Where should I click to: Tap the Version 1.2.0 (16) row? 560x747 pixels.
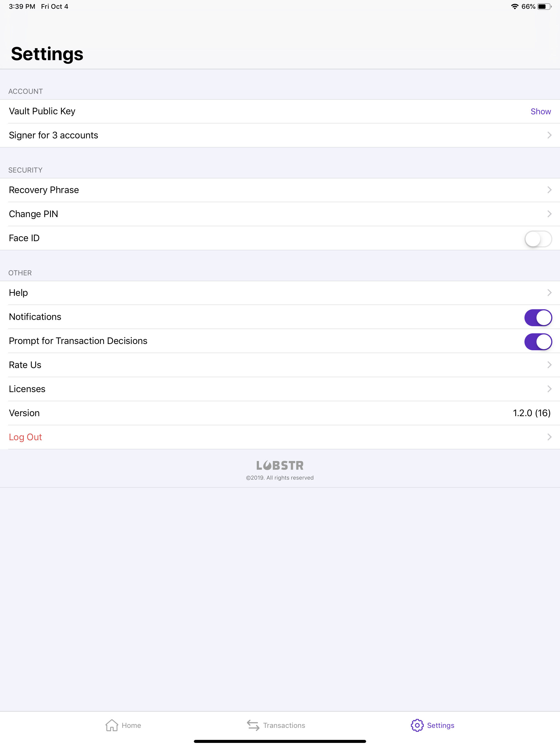(x=280, y=413)
